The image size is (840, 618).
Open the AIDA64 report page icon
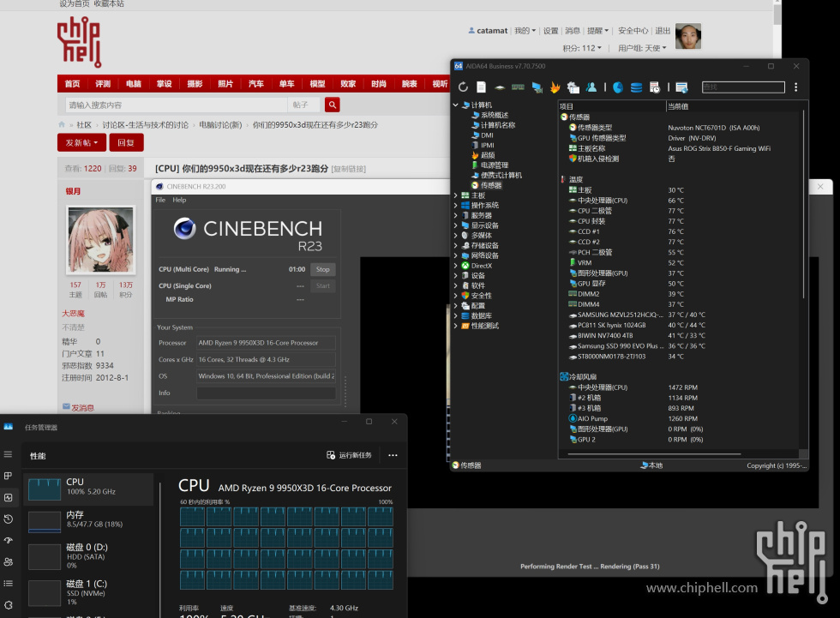click(481, 87)
